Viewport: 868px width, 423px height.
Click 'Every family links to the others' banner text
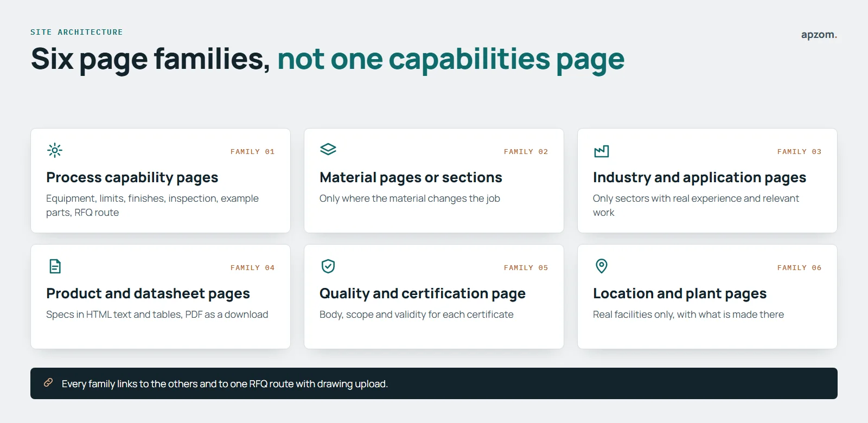[225, 384]
